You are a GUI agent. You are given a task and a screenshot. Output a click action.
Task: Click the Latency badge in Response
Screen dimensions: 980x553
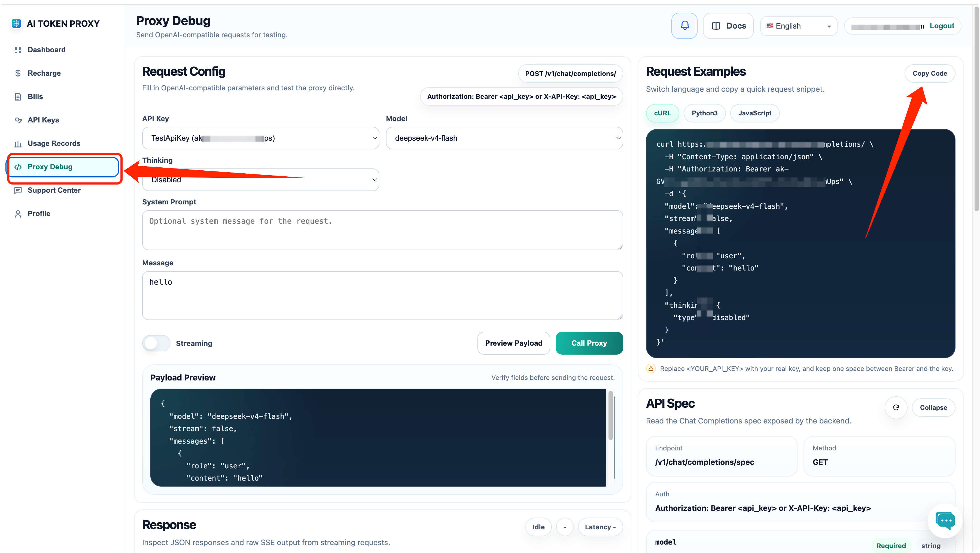[x=600, y=527]
